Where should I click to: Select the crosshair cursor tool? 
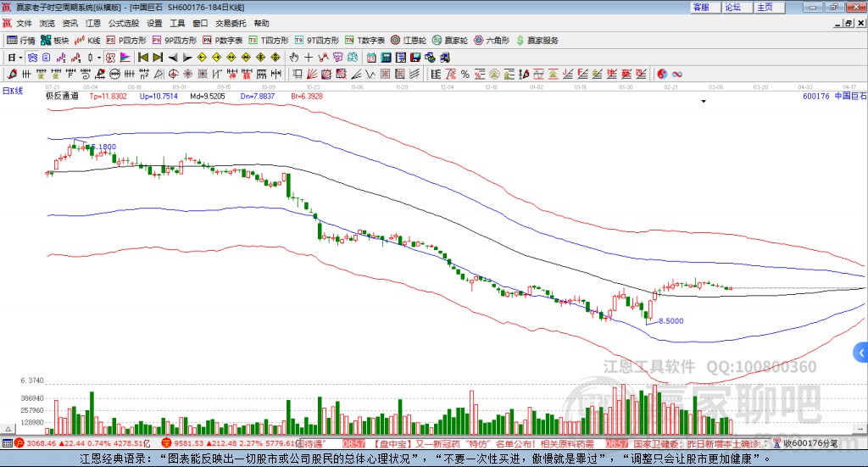pos(309,58)
